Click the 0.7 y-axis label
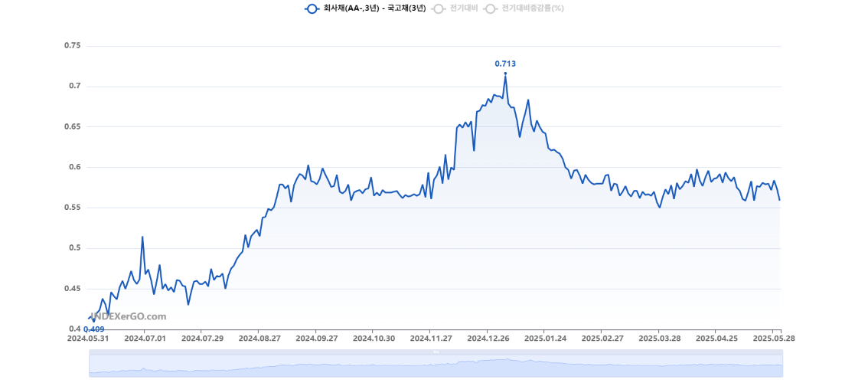Image resolution: width=868 pixels, height=383 pixels. (75, 87)
